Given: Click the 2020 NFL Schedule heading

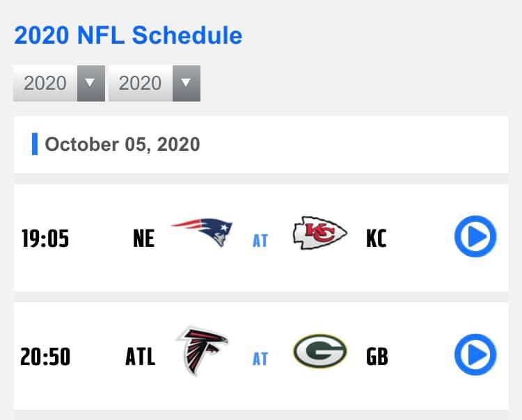Looking at the screenshot, I should pyautogui.click(x=128, y=35).
